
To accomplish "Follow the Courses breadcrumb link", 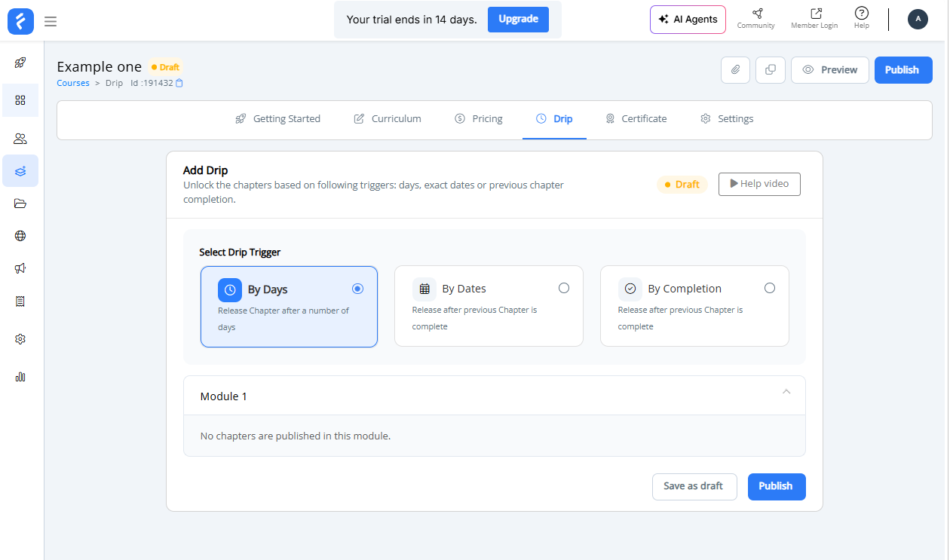I will click(x=73, y=84).
